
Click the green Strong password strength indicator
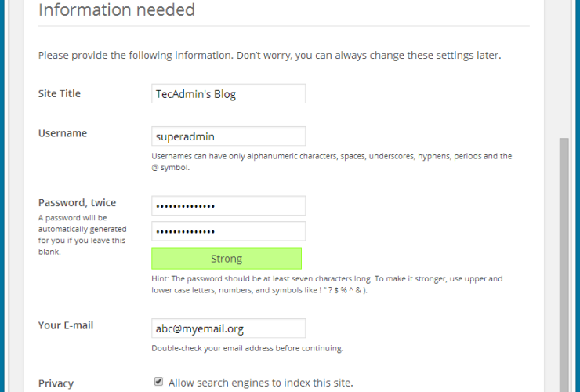(227, 259)
